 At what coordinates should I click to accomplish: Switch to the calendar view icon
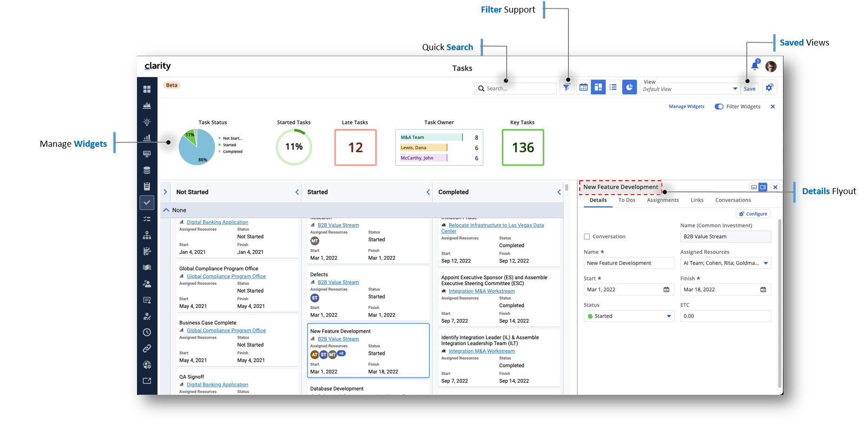pyautogui.click(x=583, y=87)
